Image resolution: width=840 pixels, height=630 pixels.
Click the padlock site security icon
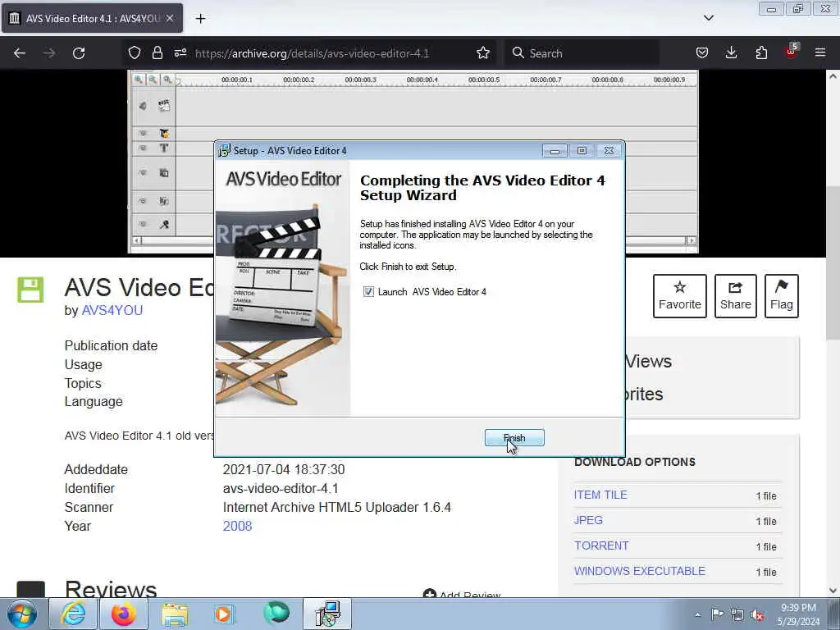(157, 52)
